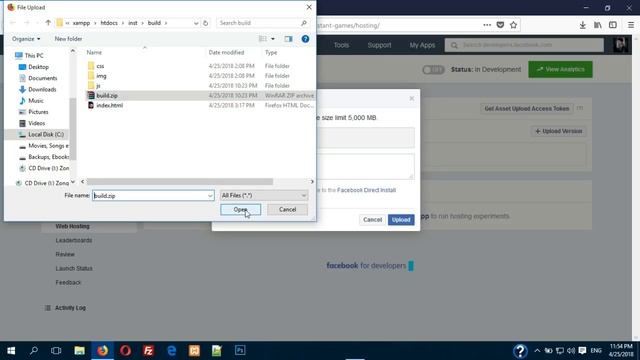Click View Analytics button
The height and width of the screenshot is (360, 640).
tap(560, 69)
